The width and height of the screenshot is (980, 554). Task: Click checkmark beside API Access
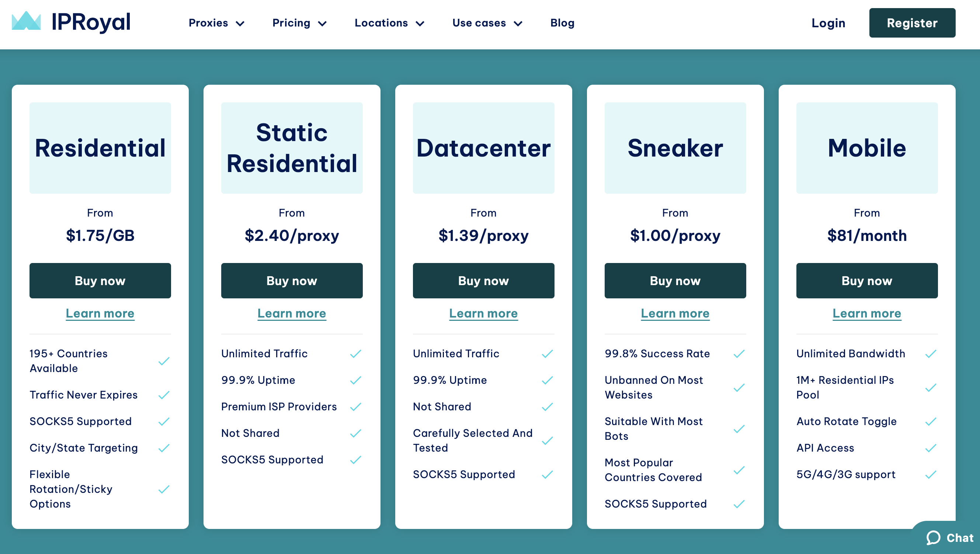point(931,448)
